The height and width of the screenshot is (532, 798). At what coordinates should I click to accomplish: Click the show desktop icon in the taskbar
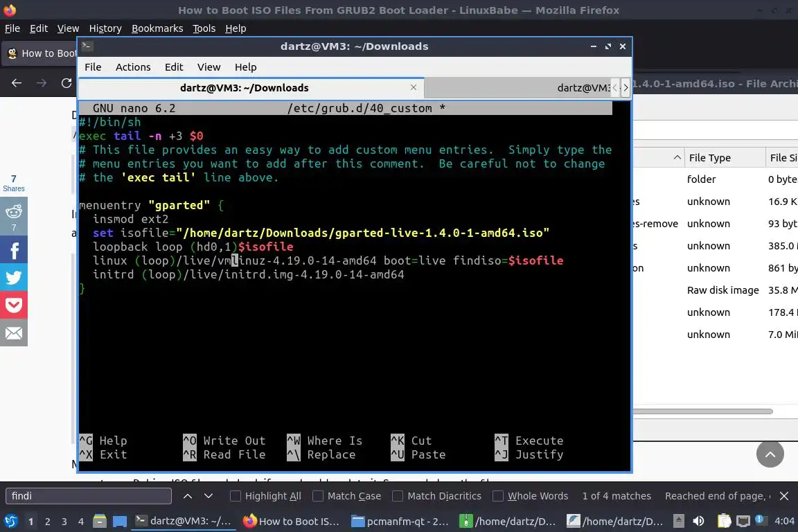coord(120,521)
